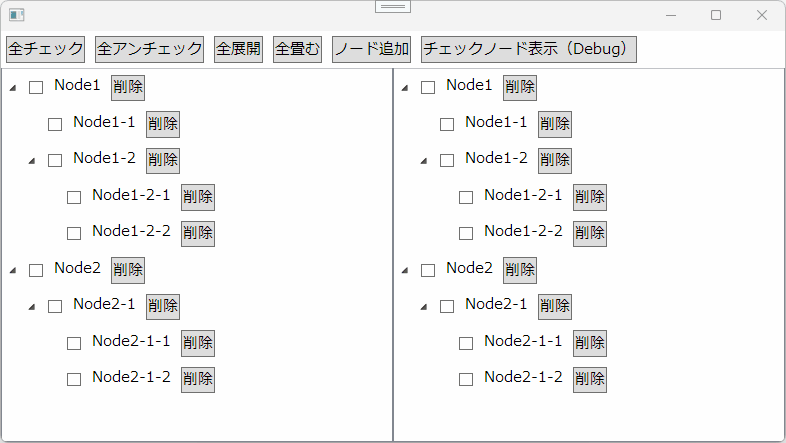Click the 全アンチェック button
Screen dimensions: 786x443
tap(149, 49)
